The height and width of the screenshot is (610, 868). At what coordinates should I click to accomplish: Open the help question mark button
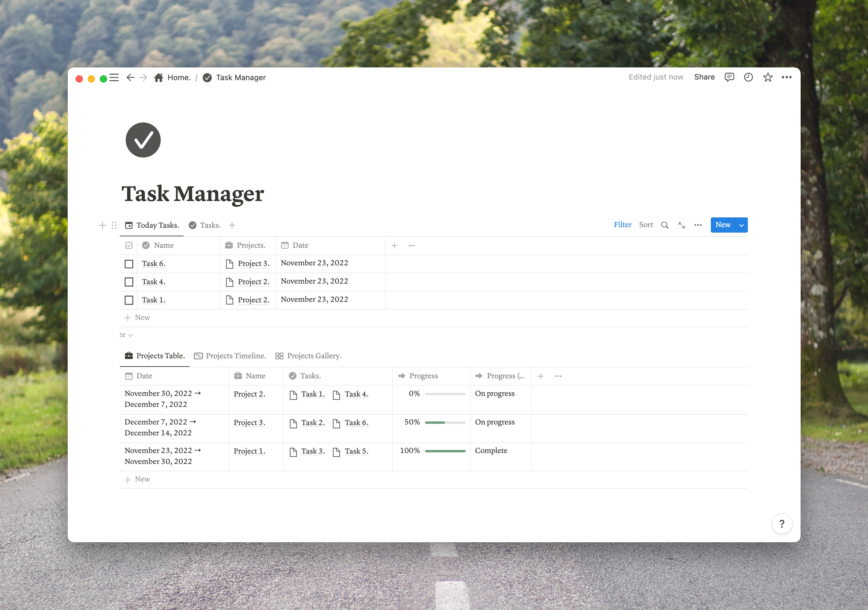(782, 524)
